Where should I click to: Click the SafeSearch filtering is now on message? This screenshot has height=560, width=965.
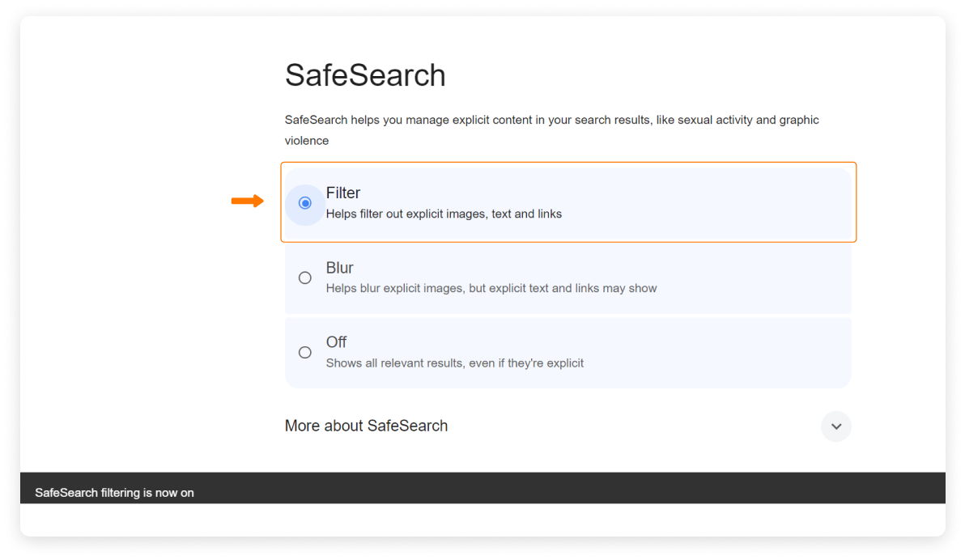[114, 492]
